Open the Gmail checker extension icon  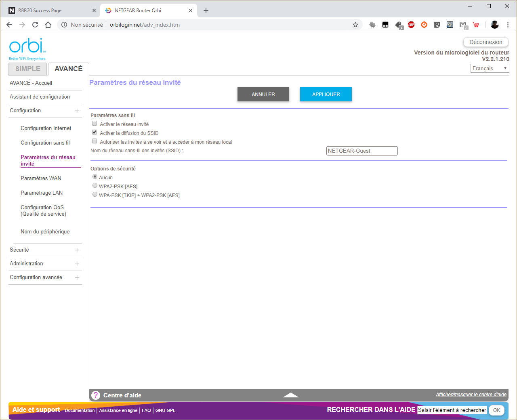click(x=463, y=25)
